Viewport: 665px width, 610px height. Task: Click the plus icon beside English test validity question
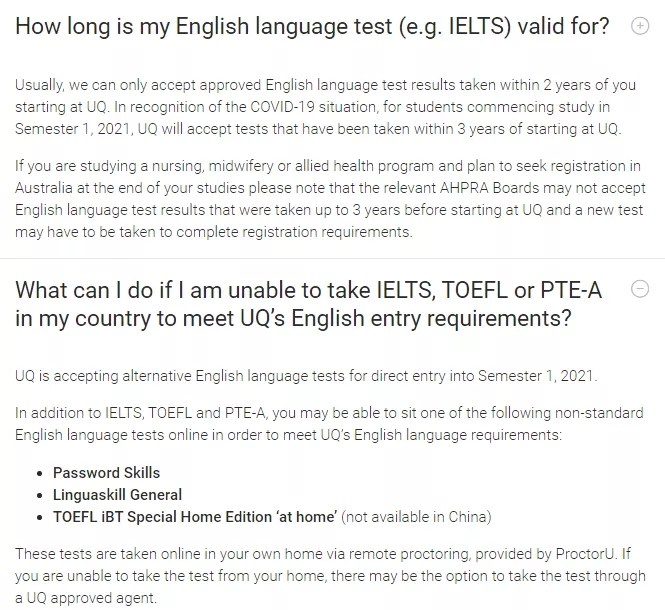pos(640,26)
